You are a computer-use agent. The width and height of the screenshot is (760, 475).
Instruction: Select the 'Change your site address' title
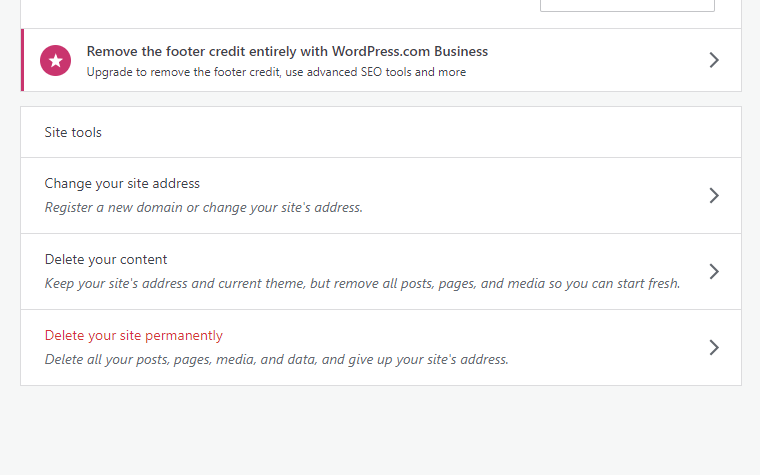click(122, 184)
